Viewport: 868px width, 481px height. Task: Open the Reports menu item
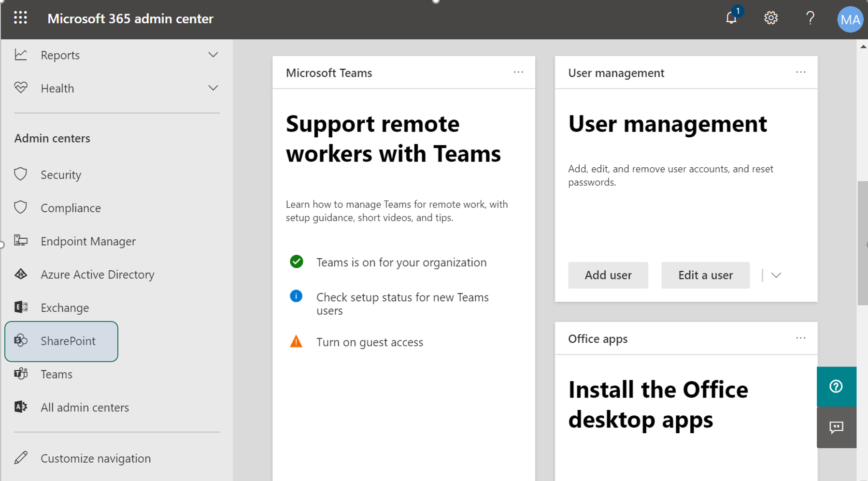116,55
